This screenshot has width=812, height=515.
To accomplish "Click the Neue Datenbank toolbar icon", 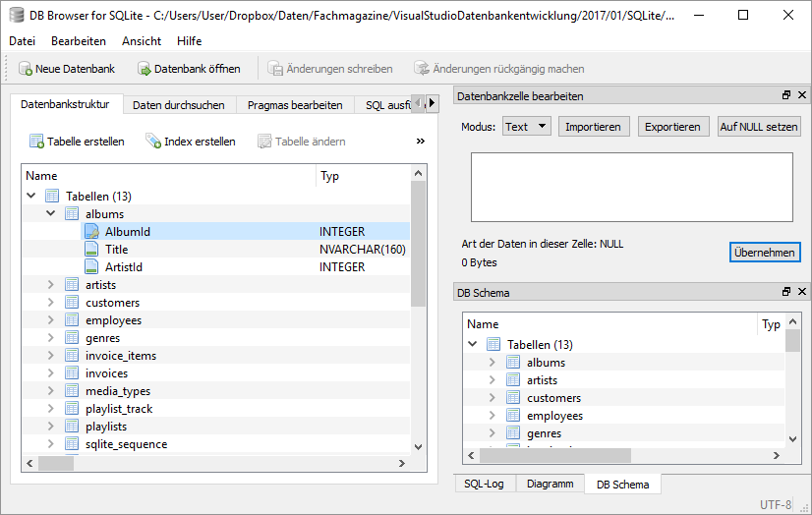I will tap(26, 69).
